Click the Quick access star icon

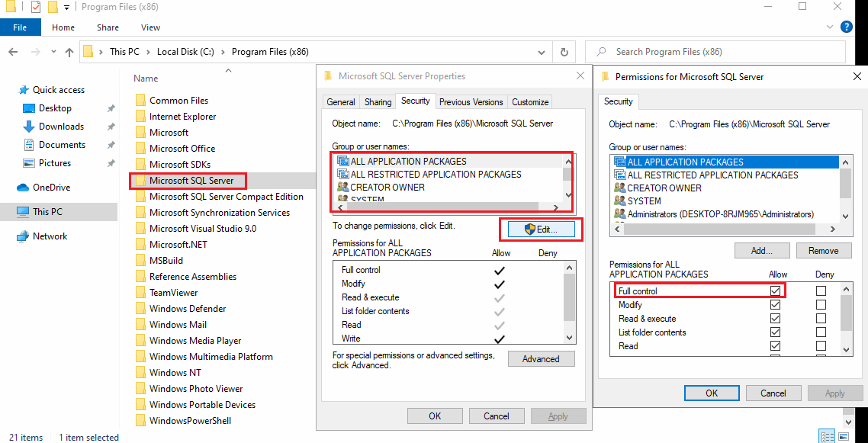tap(24, 90)
